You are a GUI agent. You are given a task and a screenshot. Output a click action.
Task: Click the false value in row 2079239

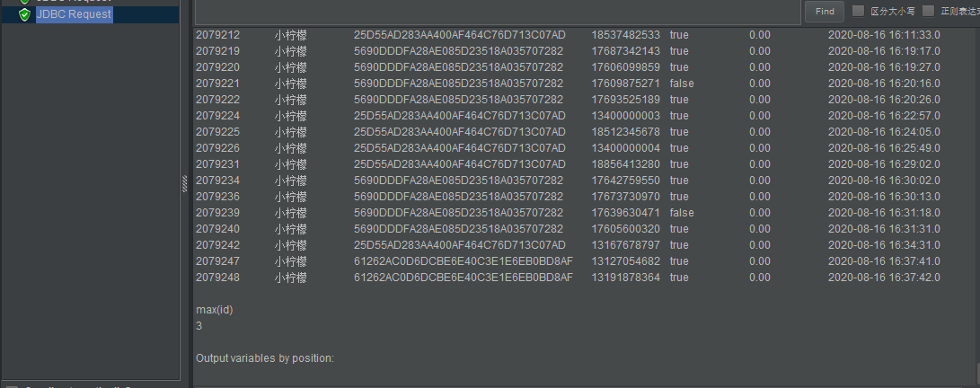682,213
